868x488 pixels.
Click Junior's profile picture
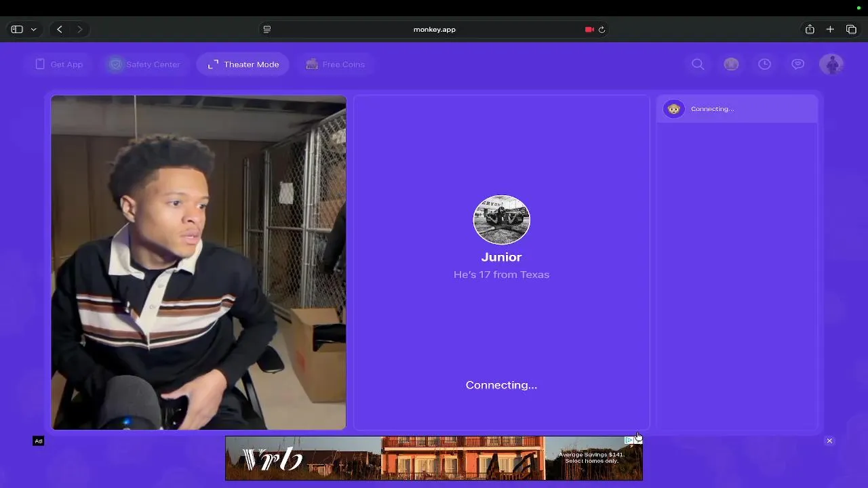pyautogui.click(x=502, y=220)
